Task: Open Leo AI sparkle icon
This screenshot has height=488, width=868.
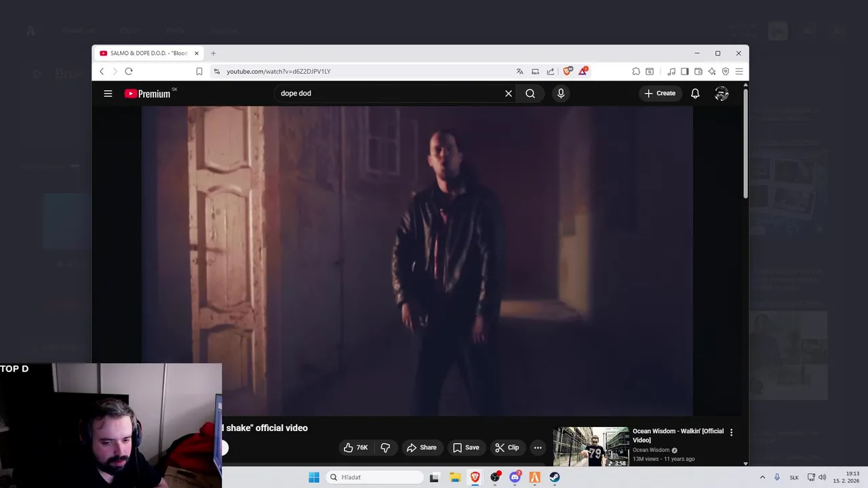Action: coord(711,71)
